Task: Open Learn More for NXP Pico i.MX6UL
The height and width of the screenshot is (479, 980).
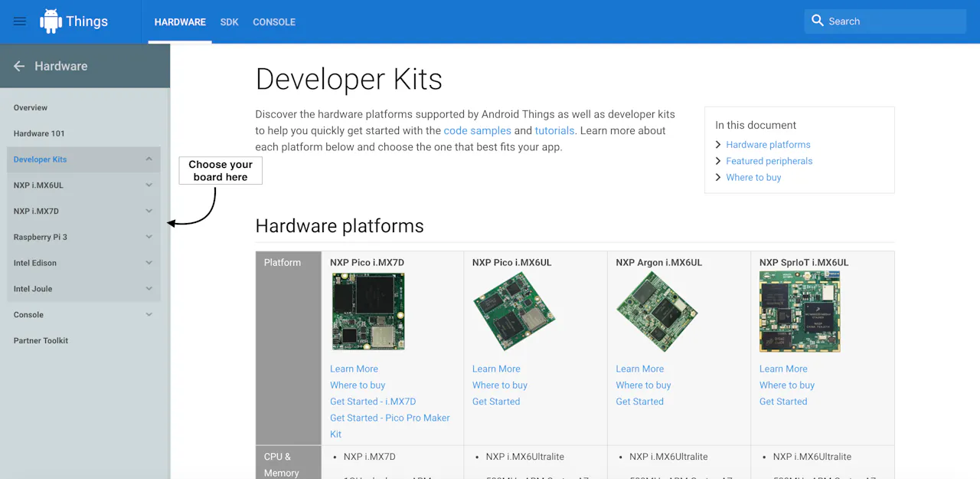Action: [x=496, y=369]
